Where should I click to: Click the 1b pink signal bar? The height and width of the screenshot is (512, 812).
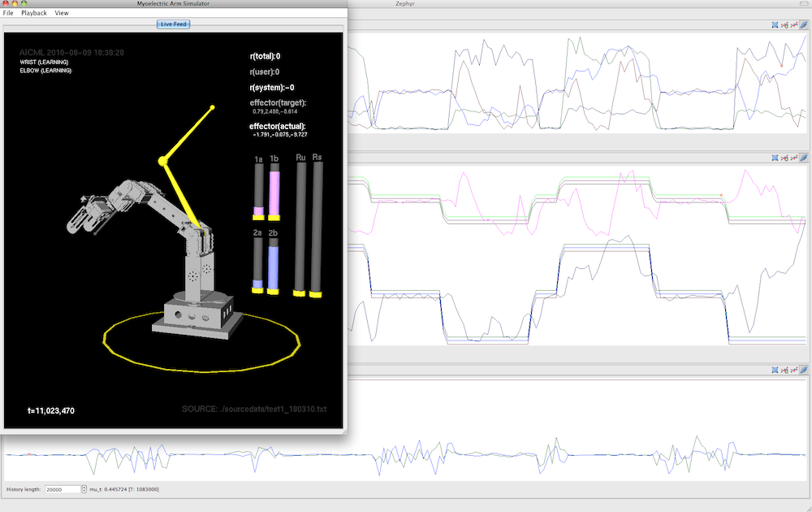point(274,192)
